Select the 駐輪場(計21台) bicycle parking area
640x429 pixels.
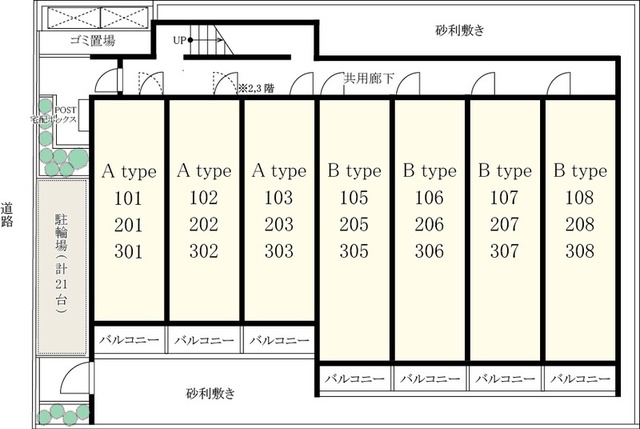[62, 267]
